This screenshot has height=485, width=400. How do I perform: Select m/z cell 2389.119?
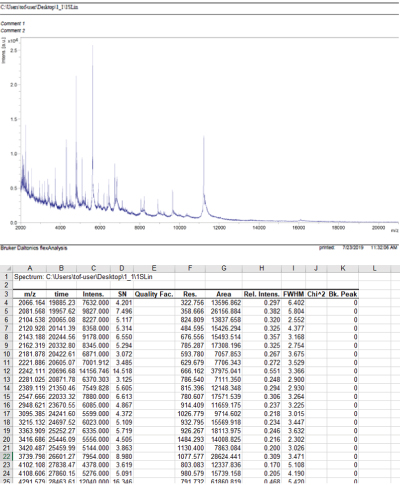coord(30,388)
